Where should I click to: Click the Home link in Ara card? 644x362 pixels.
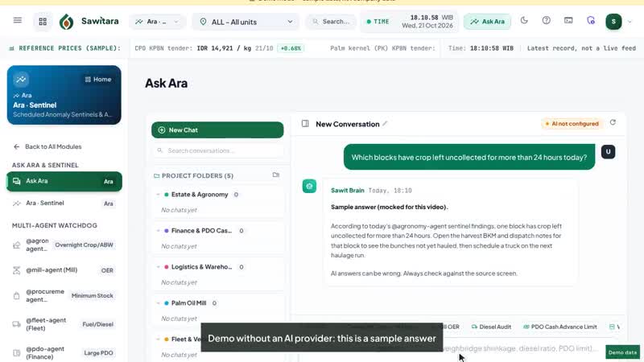click(x=98, y=79)
